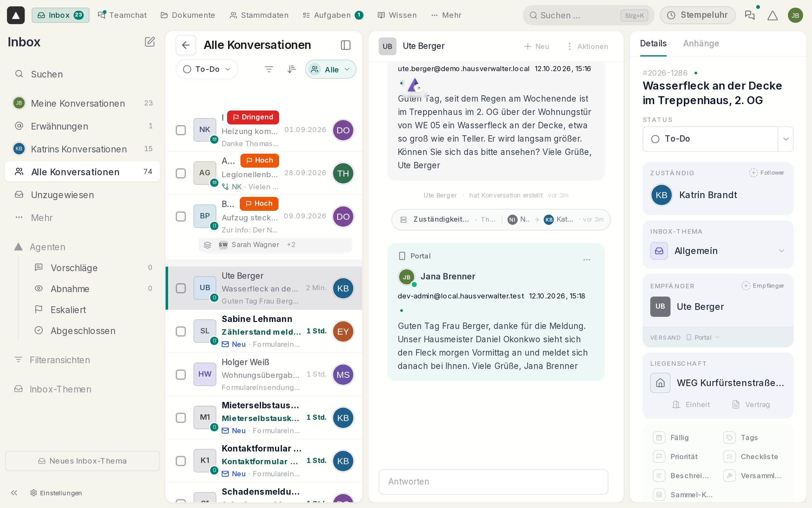
Task: Click the triangle alert icon in the top bar
Action: (772, 15)
